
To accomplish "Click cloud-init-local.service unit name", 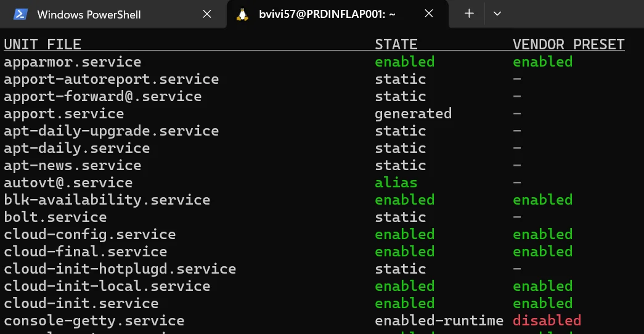I will click(107, 287).
